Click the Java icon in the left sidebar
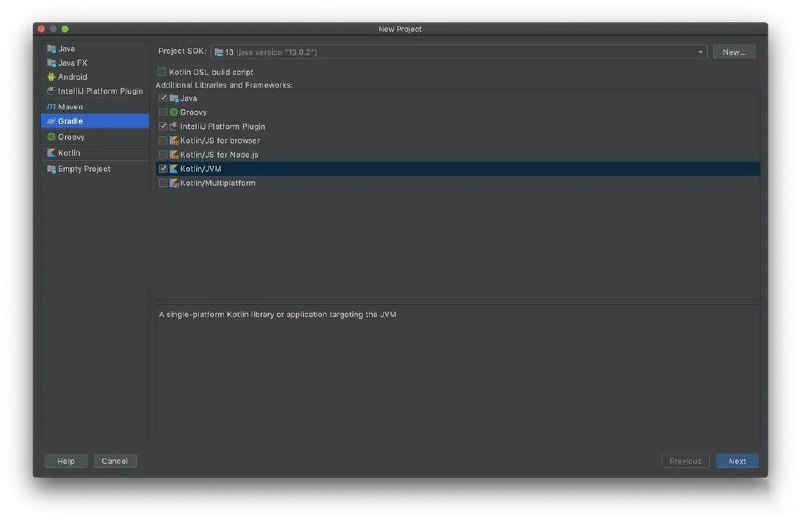The image size is (800, 521). (51, 49)
